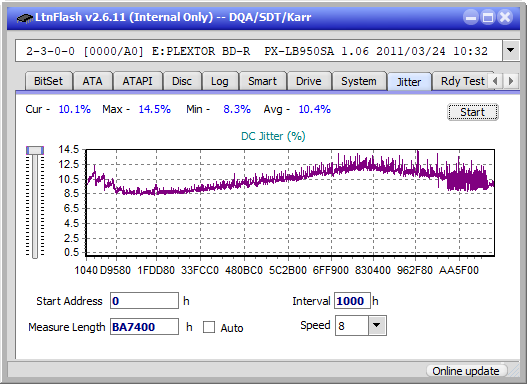Screen dimensions: 527x384
Task: Click the Online update button
Action: [x=466, y=371]
